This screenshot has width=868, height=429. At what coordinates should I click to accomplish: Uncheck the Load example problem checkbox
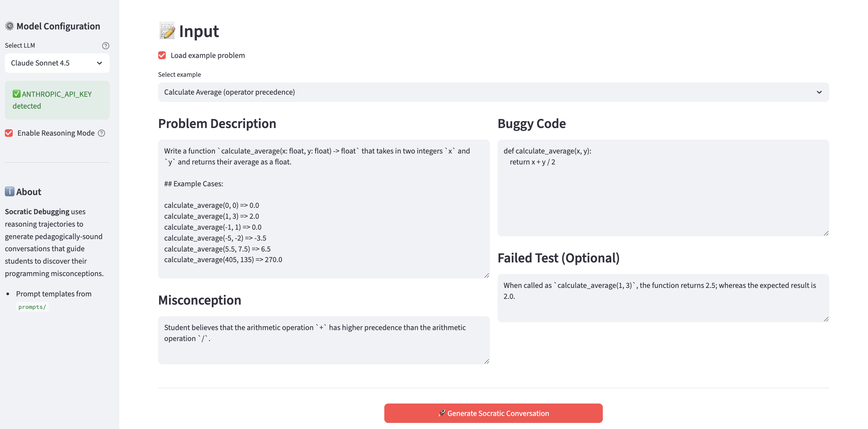click(162, 55)
